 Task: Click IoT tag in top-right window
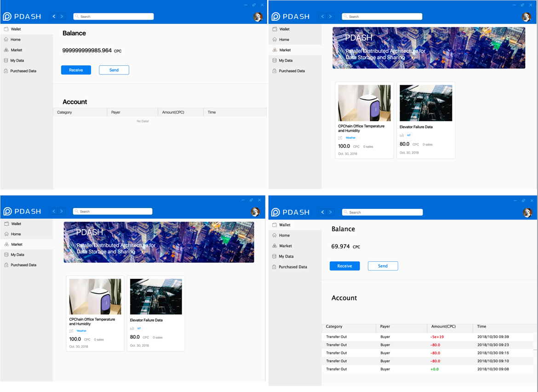(x=409, y=135)
